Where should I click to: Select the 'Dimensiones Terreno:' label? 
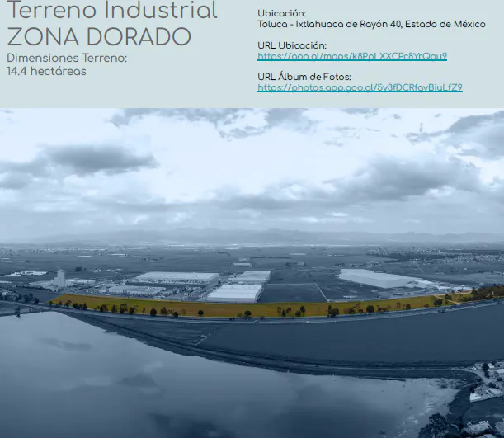(67, 59)
